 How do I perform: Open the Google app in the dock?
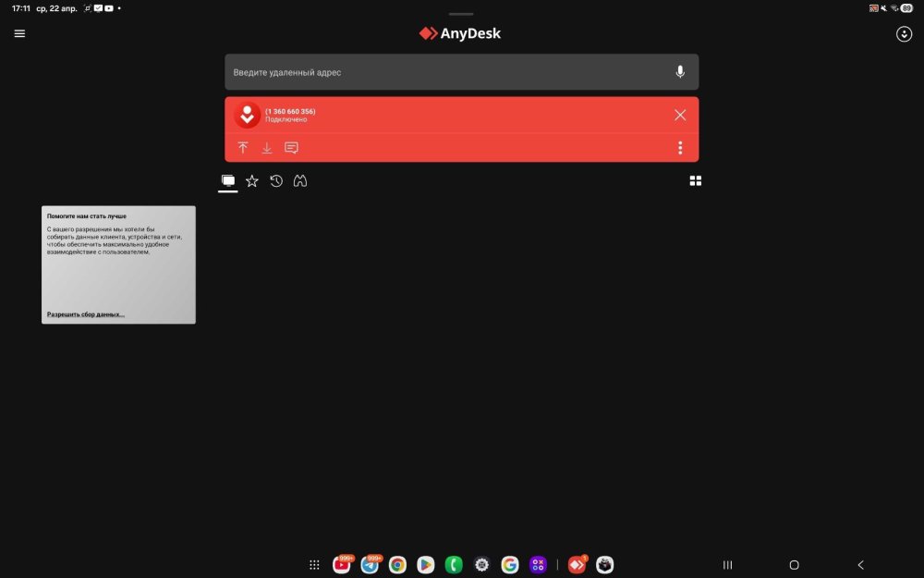(510, 565)
